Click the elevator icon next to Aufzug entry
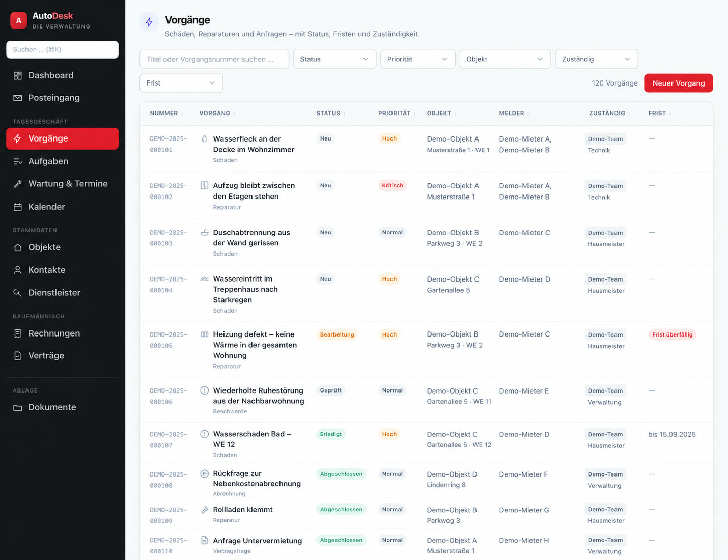This screenshot has height=560, width=728. [x=204, y=185]
